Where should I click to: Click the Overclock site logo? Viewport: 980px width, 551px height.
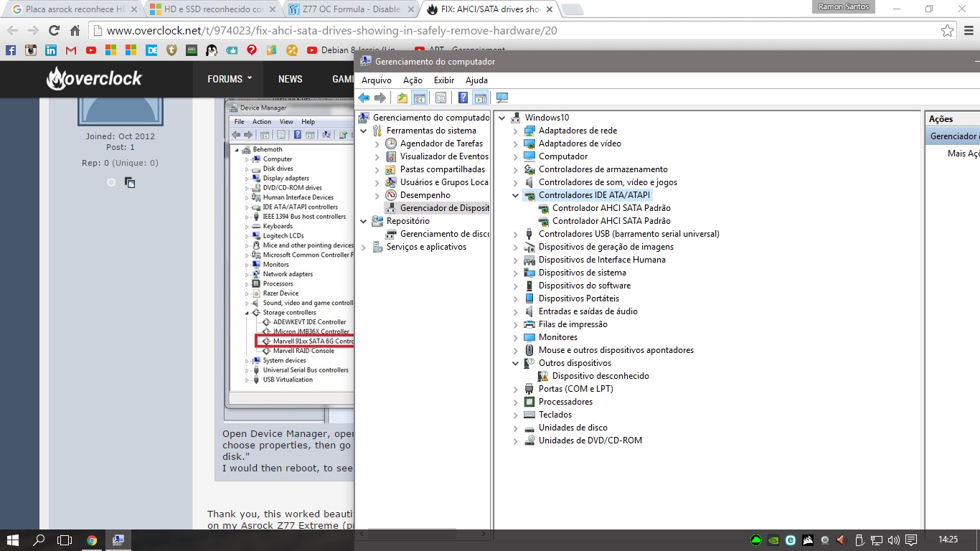click(95, 79)
